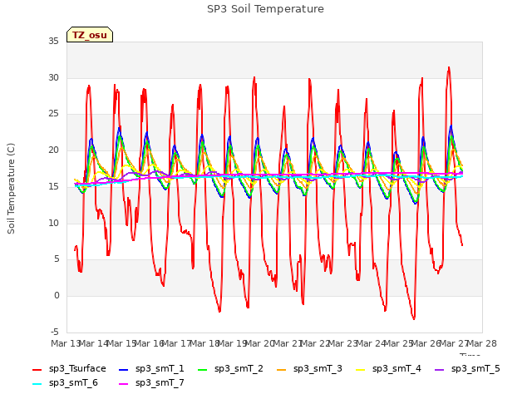Click the Mar 28 x-axis tick label
The height and width of the screenshot is (399, 532).
482,343
